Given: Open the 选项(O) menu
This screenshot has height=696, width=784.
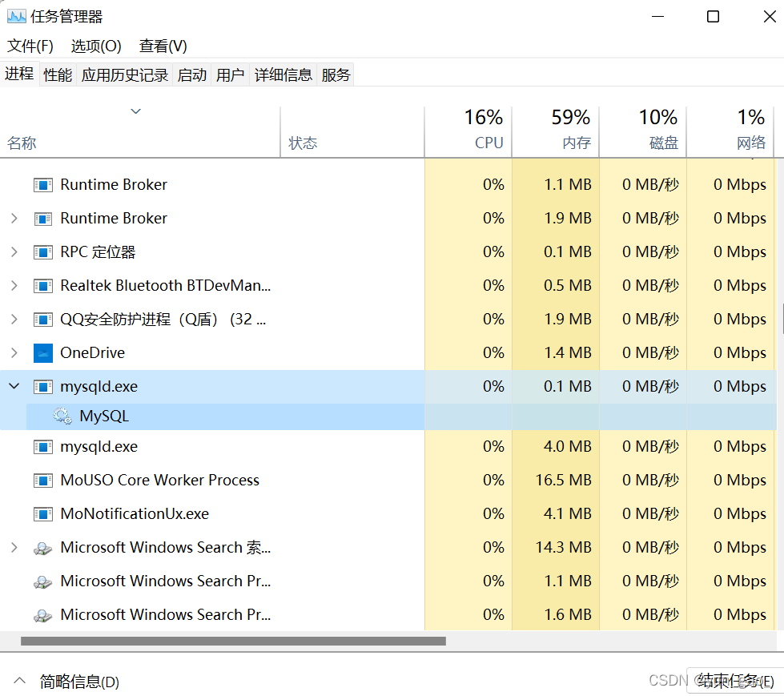Looking at the screenshot, I should 96,46.
